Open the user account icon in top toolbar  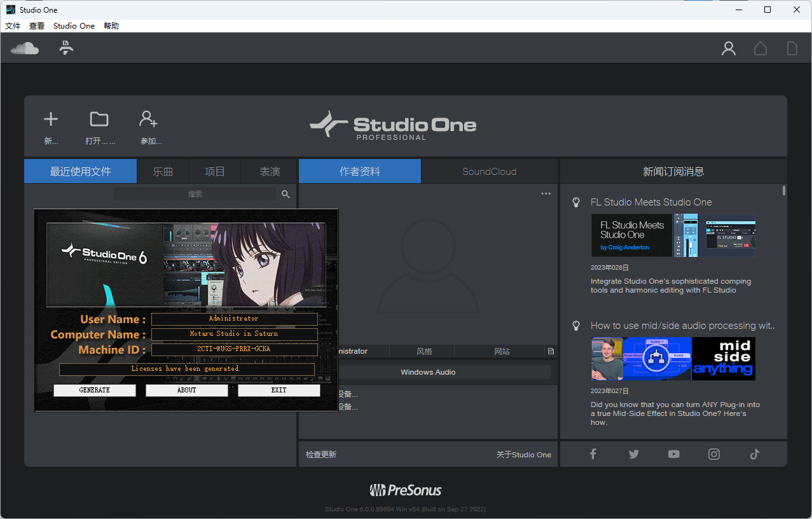pyautogui.click(x=729, y=48)
